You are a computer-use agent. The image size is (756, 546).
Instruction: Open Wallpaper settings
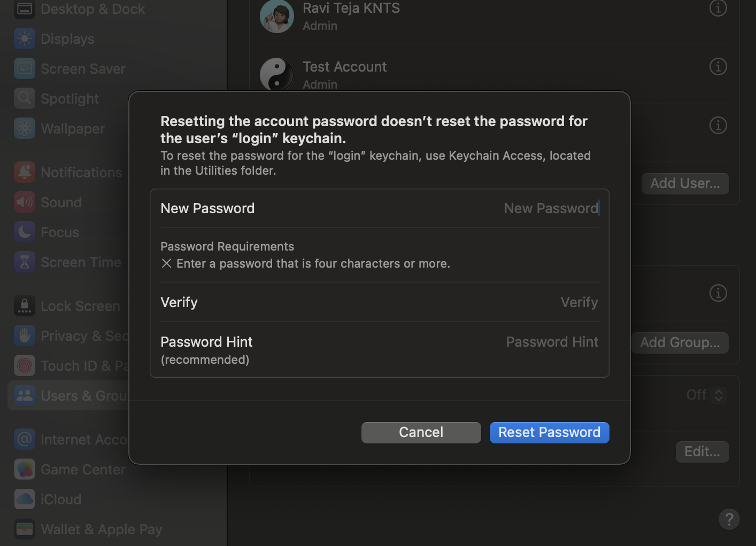(72, 128)
